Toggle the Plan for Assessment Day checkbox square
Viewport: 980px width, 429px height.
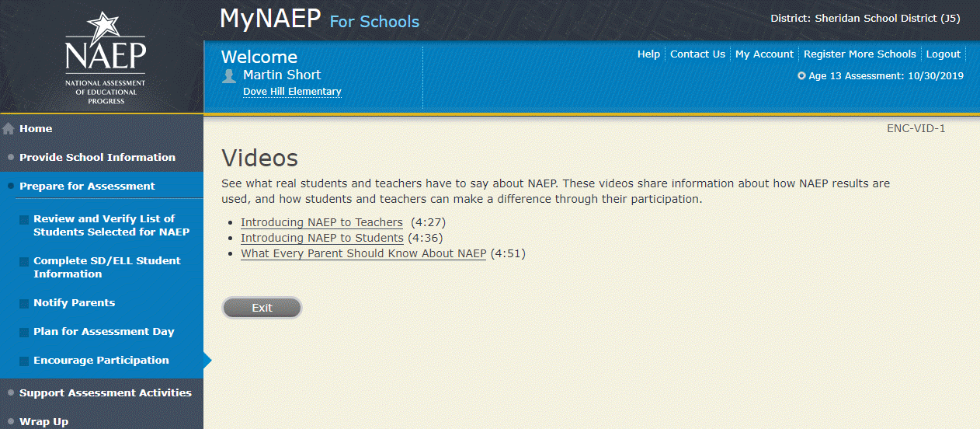(24, 333)
